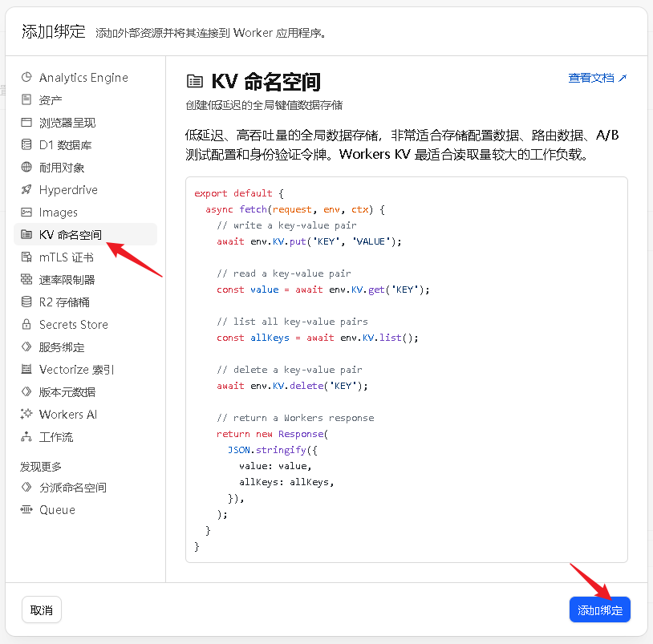
Task: Select the D1 数据库 database icon
Action: 26,145
